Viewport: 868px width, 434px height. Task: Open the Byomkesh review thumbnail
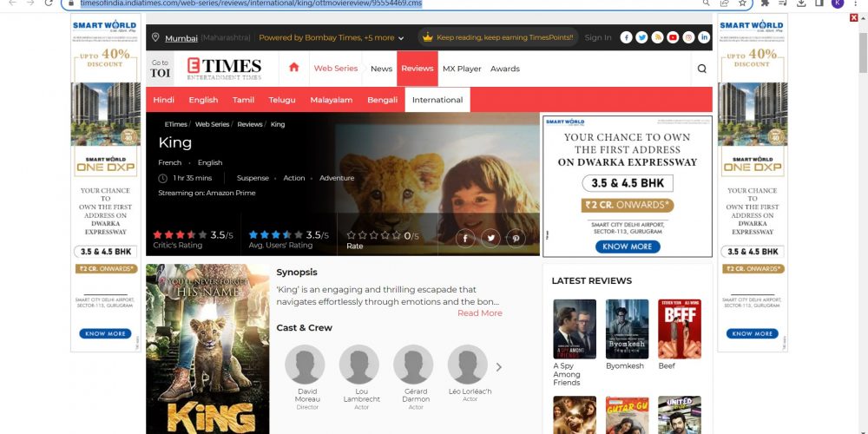pyautogui.click(x=627, y=329)
